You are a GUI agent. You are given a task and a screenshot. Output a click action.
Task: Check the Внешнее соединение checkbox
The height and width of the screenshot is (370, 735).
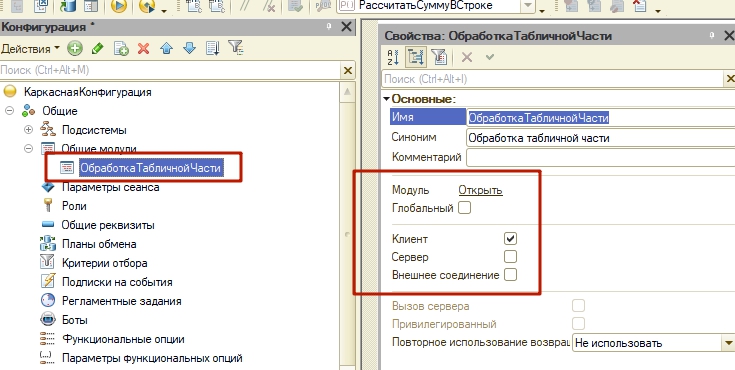[x=510, y=274]
